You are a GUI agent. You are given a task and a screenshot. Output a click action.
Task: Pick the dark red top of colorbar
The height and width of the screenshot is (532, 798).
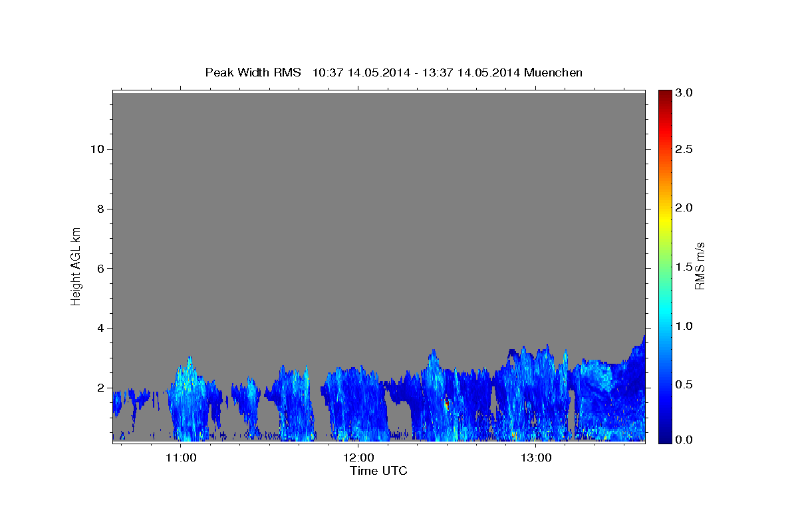664,94
